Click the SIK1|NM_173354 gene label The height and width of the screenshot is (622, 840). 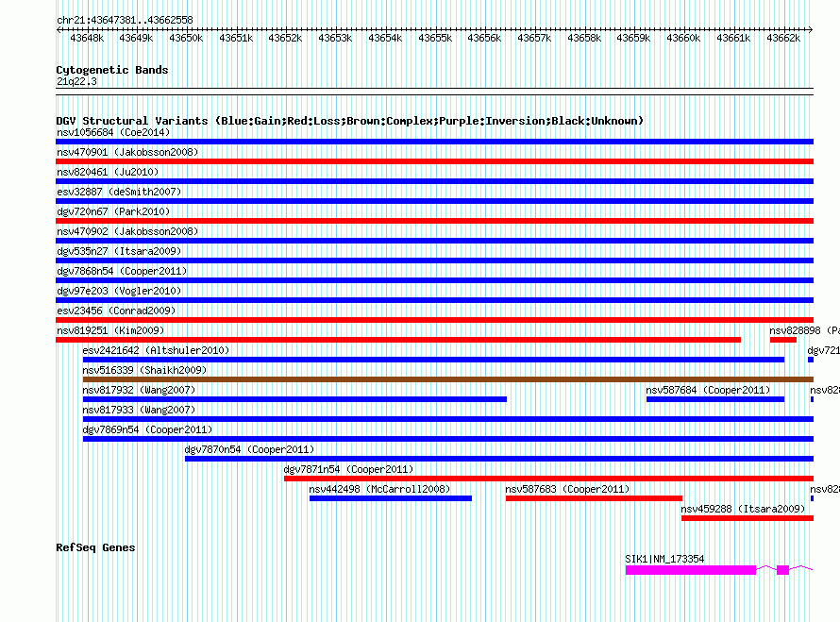pos(664,559)
